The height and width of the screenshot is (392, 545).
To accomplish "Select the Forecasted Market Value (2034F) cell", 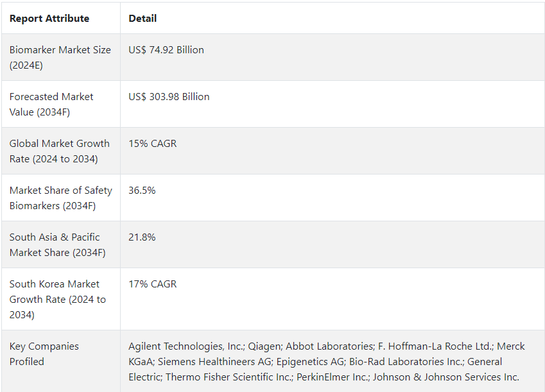I will coord(51,104).
